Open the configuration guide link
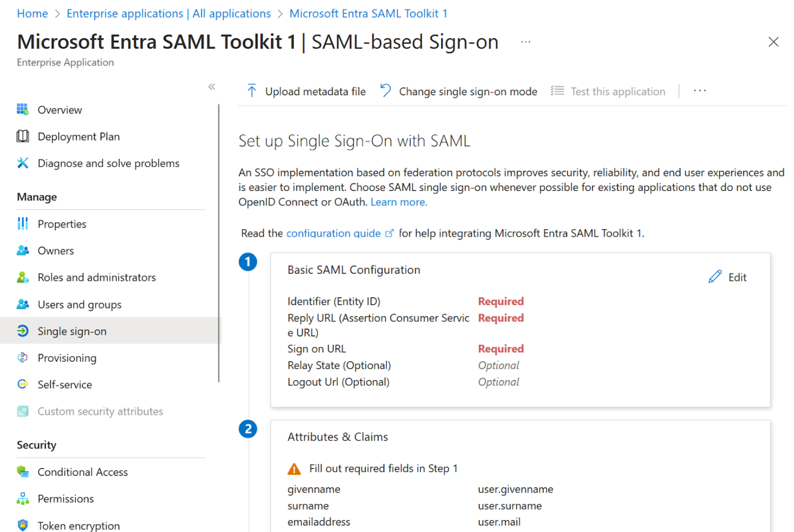794x532 pixels. click(x=333, y=233)
